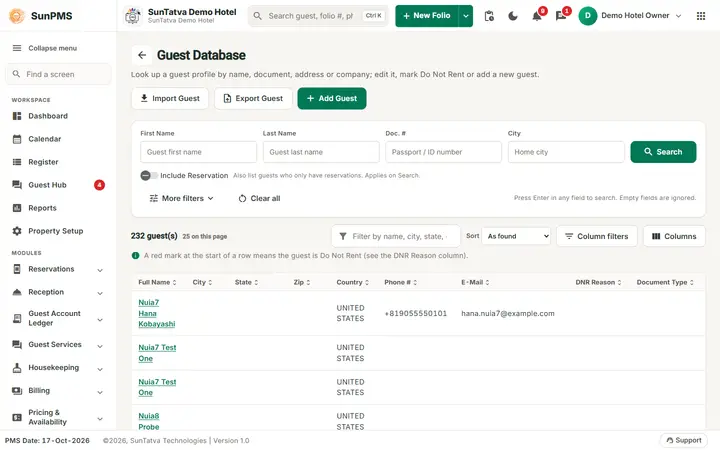Click the Guest Hub sidebar icon
Viewport: 720px width, 450px height.
17,185
